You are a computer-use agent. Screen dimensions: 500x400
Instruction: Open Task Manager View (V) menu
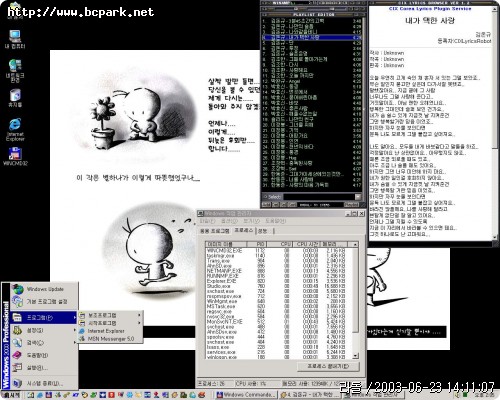(251, 221)
